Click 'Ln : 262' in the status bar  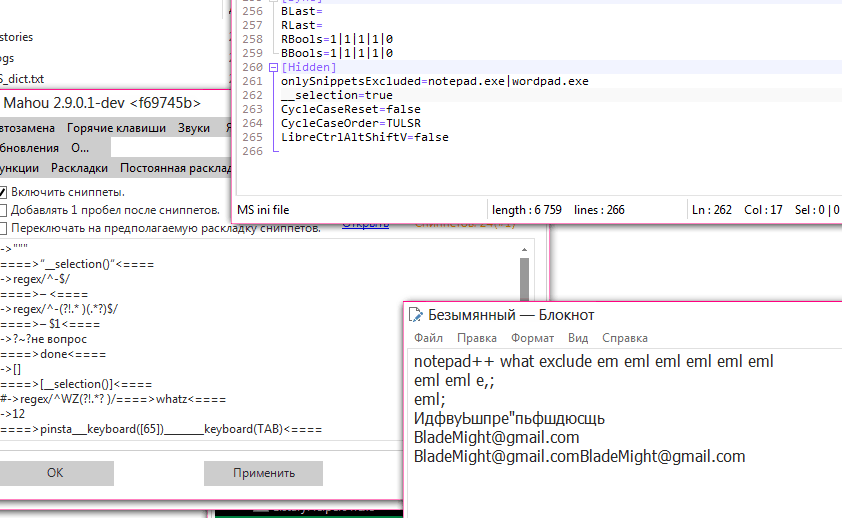712,210
